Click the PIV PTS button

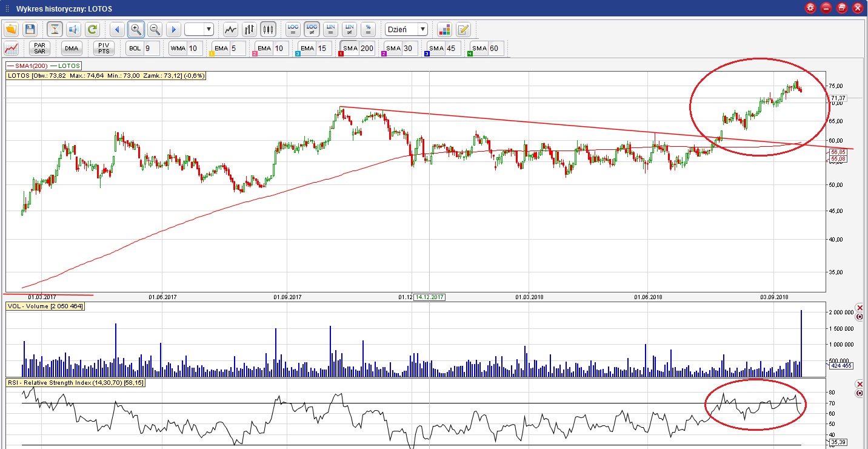pos(104,49)
